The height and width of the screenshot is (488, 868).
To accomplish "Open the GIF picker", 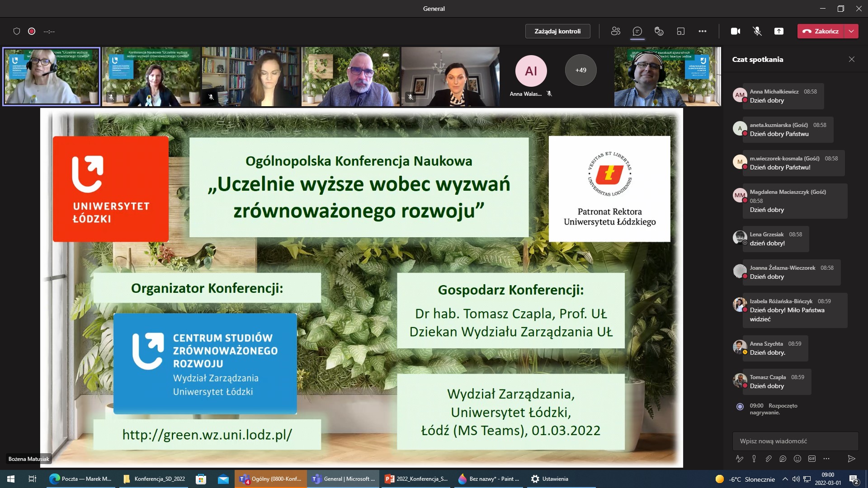I will point(812,459).
